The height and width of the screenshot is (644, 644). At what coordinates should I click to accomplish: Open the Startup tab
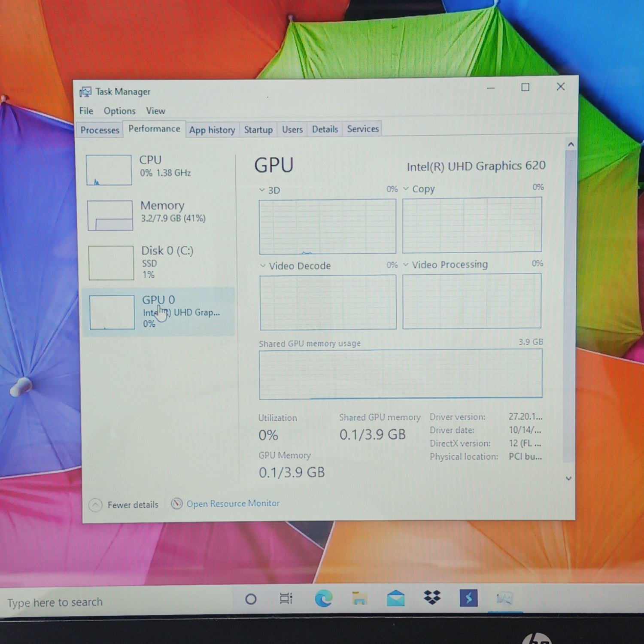coord(258,130)
